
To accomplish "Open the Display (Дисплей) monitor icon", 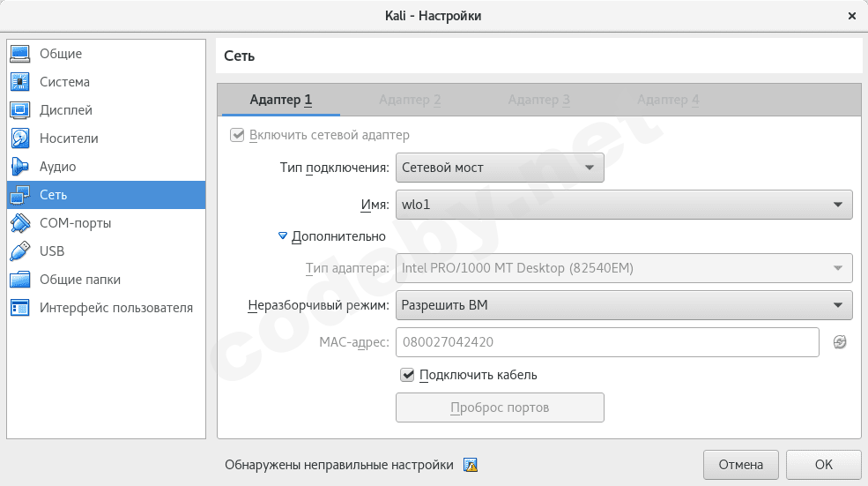I will (x=20, y=110).
